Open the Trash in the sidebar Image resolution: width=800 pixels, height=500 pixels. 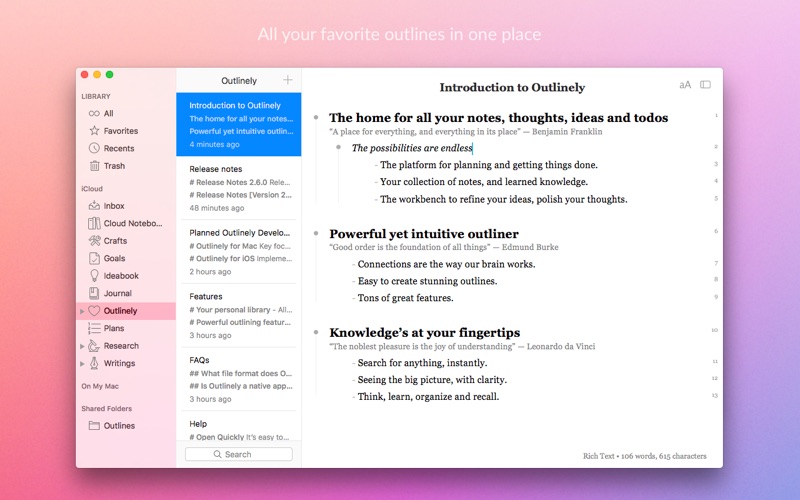point(126,165)
